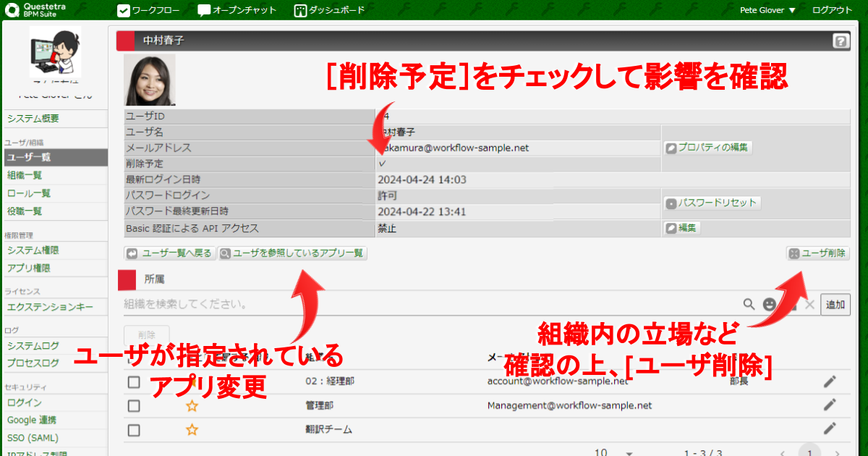Toggle the star for the 管理部 row
Image resolution: width=868 pixels, height=456 pixels.
tap(192, 406)
